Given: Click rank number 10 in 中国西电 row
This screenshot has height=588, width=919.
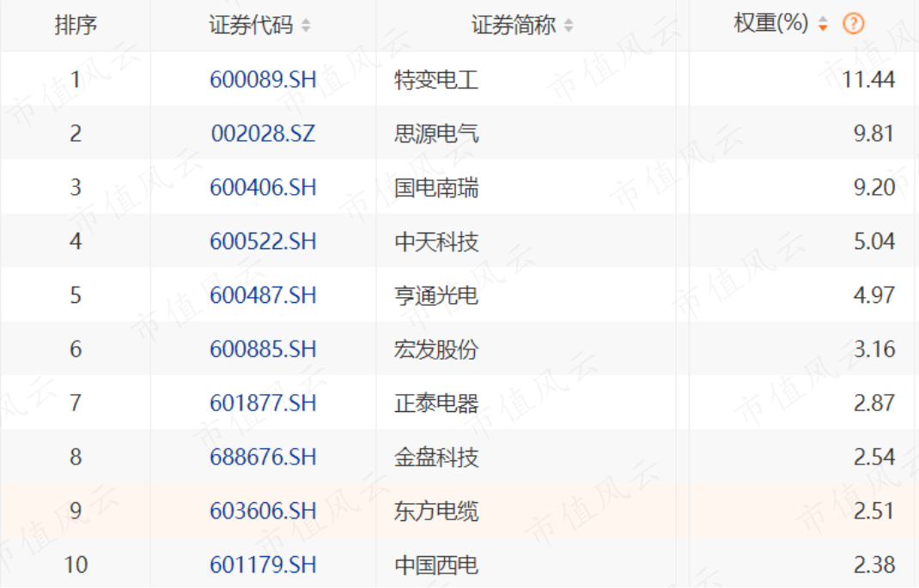Looking at the screenshot, I should click(76, 565).
